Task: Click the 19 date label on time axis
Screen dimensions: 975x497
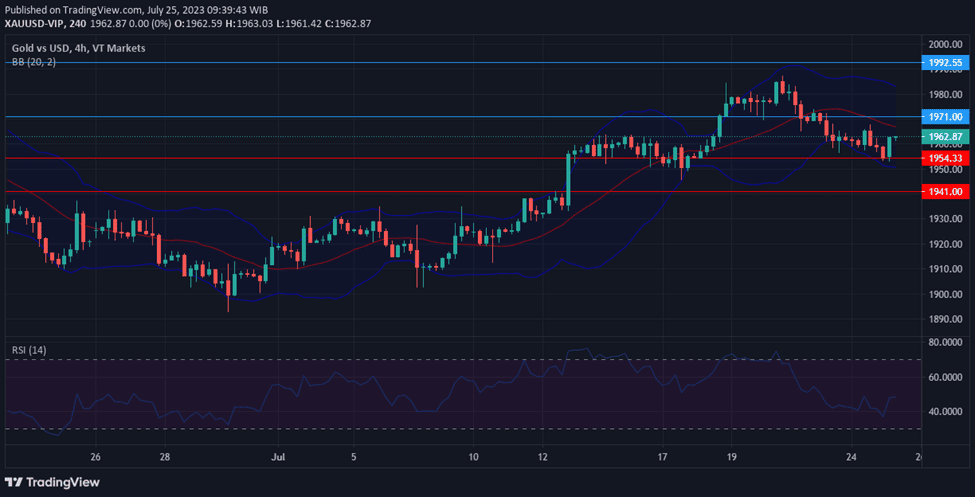Action: (731, 457)
